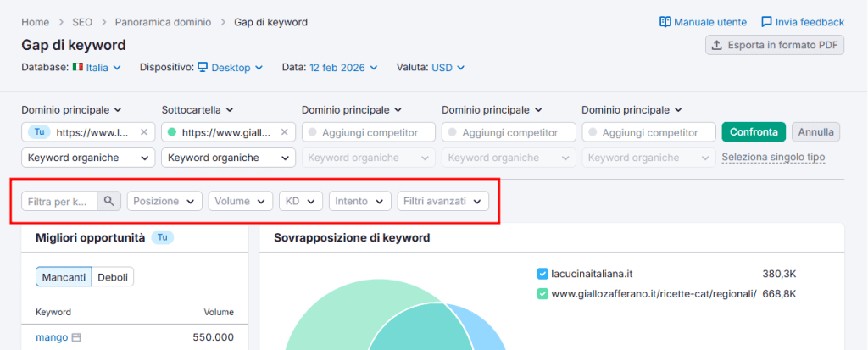868x350 pixels.
Task: Click the Filtra per keyword input field
Action: tap(60, 201)
